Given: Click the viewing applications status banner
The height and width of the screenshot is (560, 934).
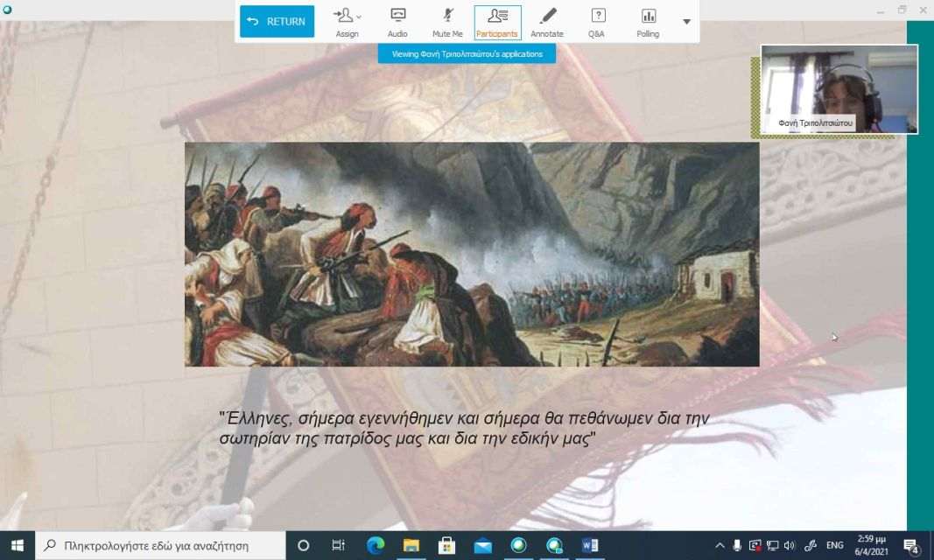Looking at the screenshot, I should [x=467, y=53].
